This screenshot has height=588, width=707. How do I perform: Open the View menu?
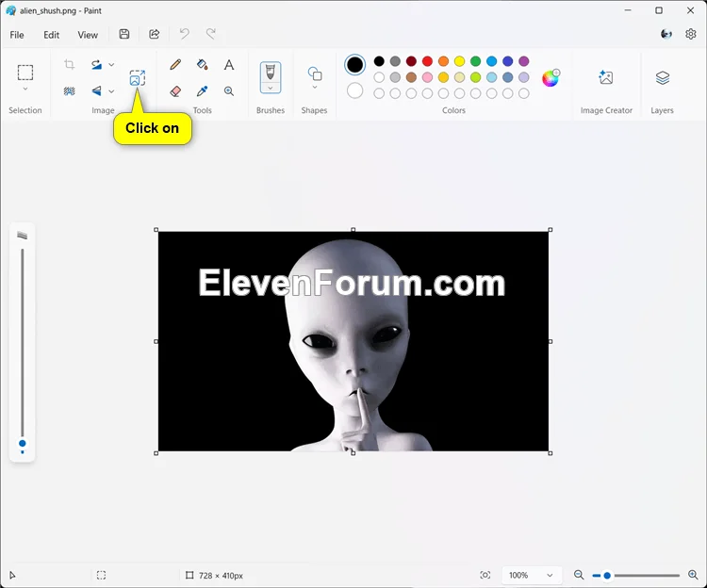[x=88, y=35]
